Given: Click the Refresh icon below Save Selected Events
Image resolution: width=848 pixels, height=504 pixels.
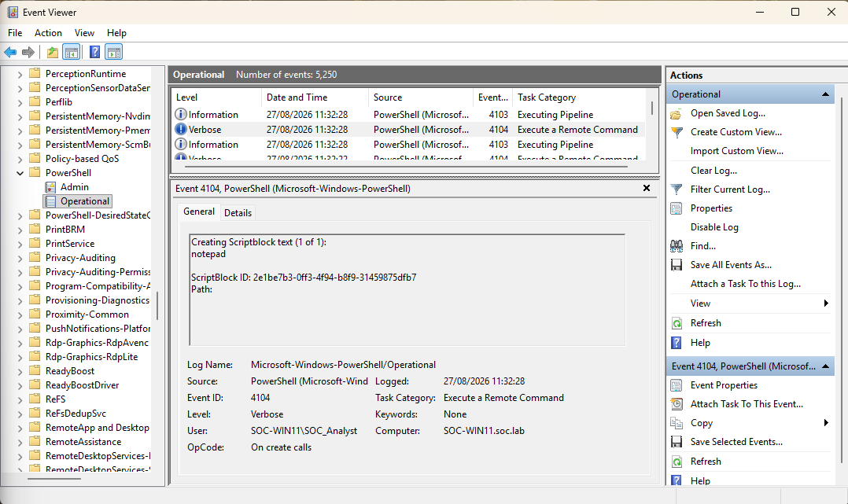Looking at the screenshot, I should tap(677, 462).
